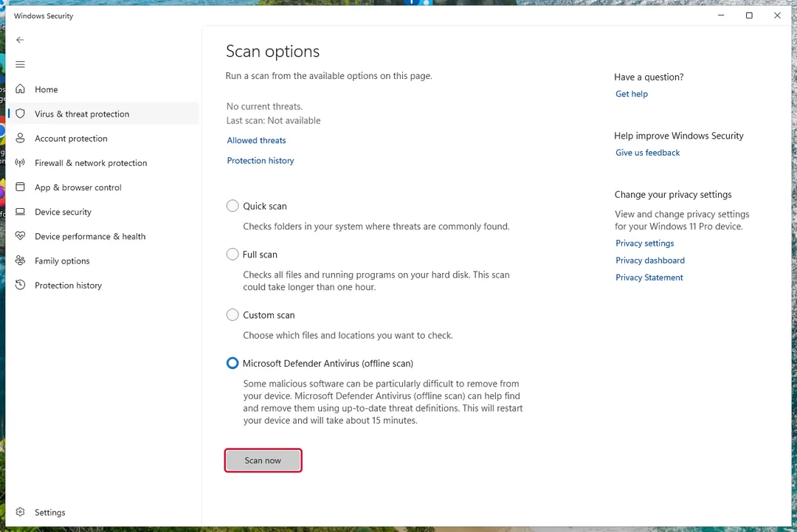Click the 'Have a question?' heading
The image size is (797, 532).
649,77
